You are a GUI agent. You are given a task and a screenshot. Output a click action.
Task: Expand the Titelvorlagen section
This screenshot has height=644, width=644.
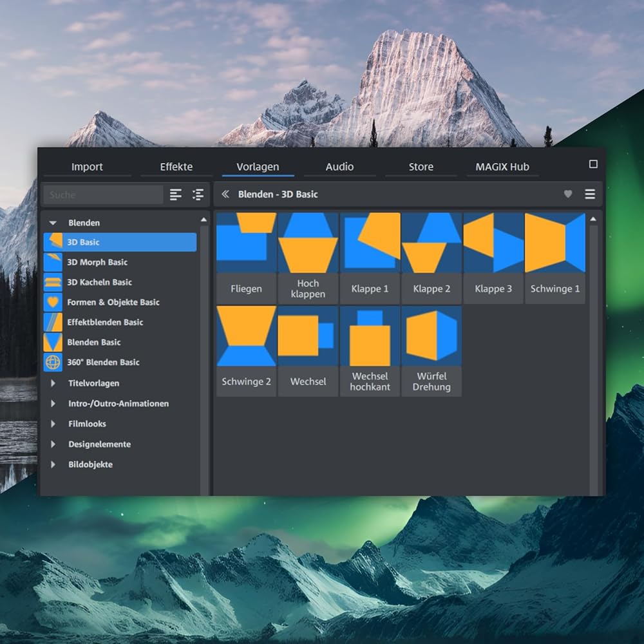point(53,383)
